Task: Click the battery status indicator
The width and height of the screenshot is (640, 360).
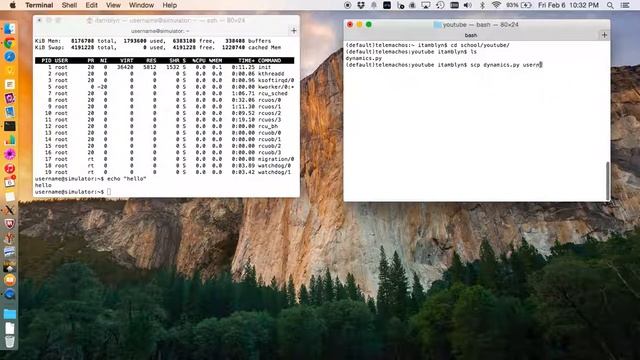Action: pos(519,5)
